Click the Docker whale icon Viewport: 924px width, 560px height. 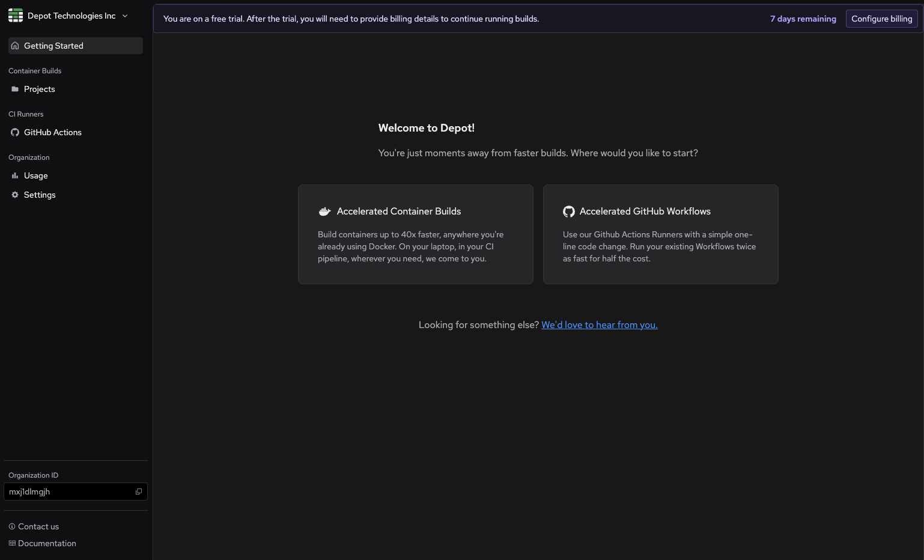pos(325,212)
